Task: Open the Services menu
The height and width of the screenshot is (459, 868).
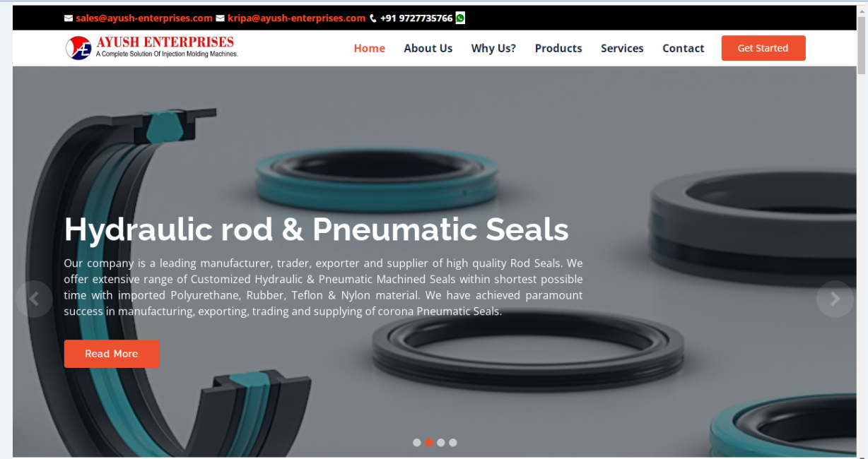Action: [x=622, y=48]
